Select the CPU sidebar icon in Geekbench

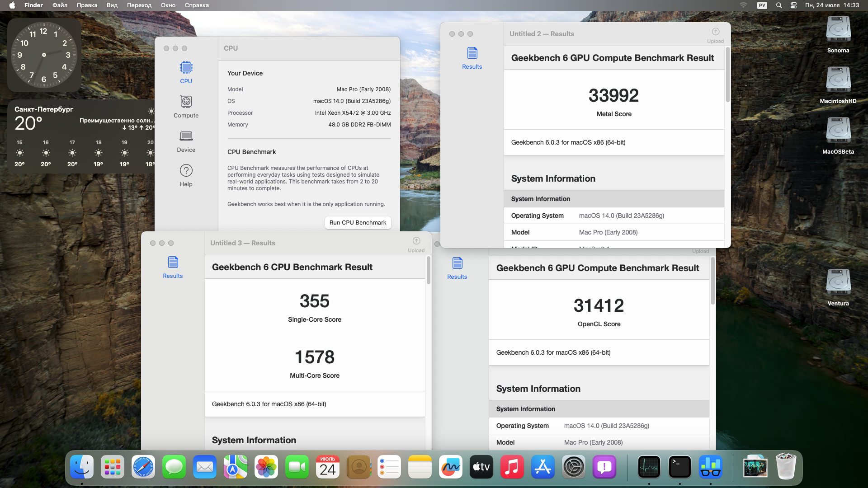(x=186, y=72)
